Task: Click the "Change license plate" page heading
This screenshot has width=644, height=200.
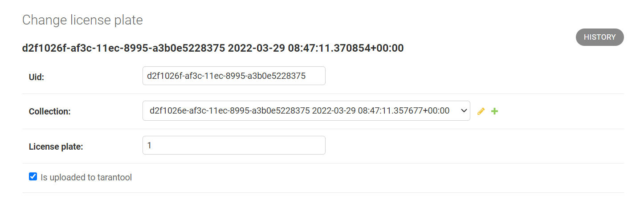Action: [x=82, y=20]
